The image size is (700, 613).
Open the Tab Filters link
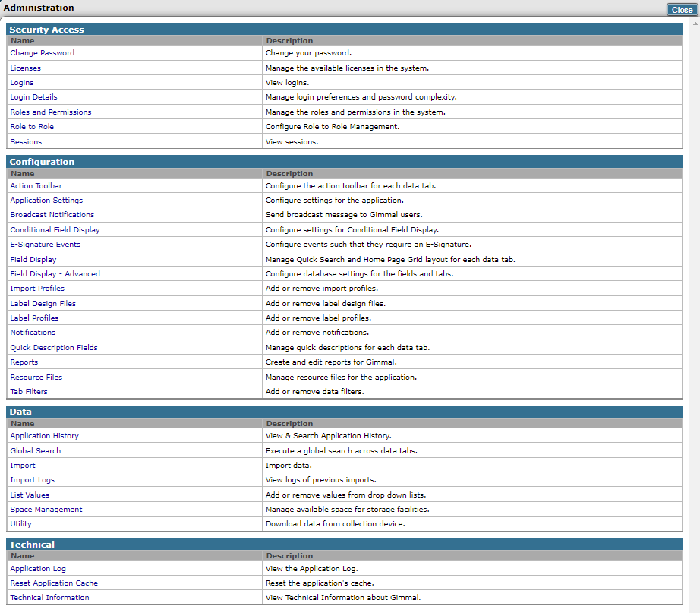(28, 392)
